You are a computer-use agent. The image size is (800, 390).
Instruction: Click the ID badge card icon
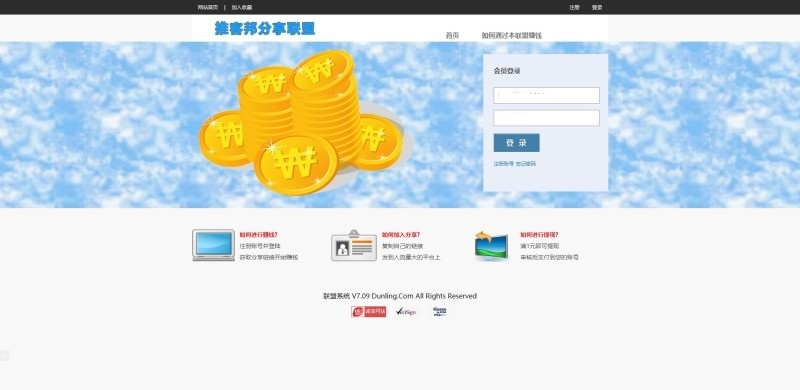(354, 246)
